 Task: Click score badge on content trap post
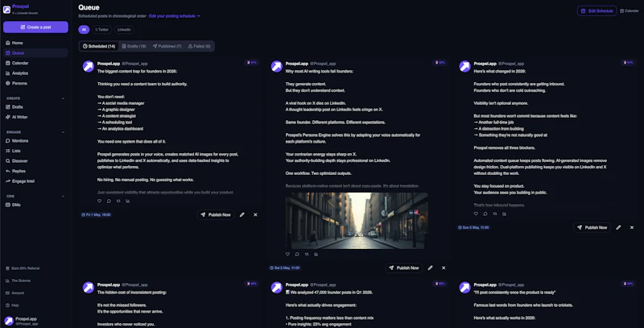tap(251, 63)
